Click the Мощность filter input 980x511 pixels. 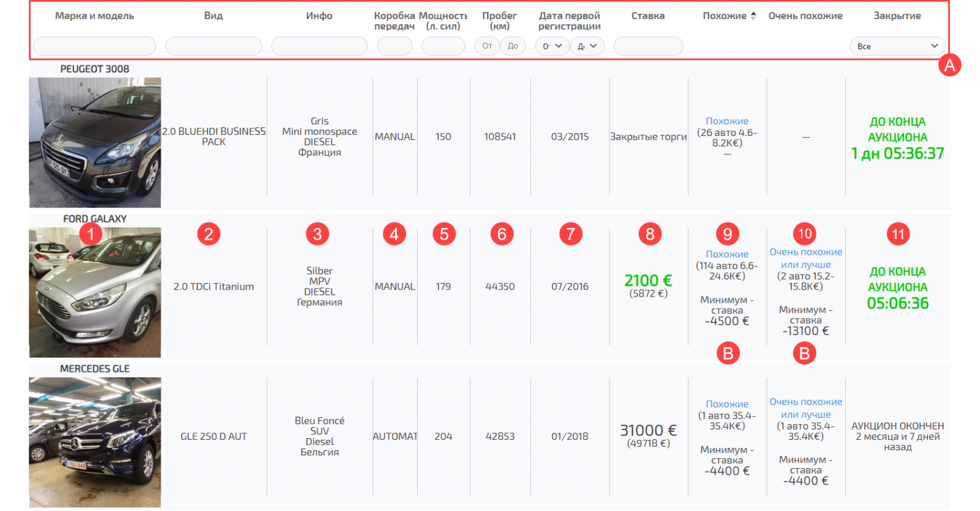click(x=443, y=46)
